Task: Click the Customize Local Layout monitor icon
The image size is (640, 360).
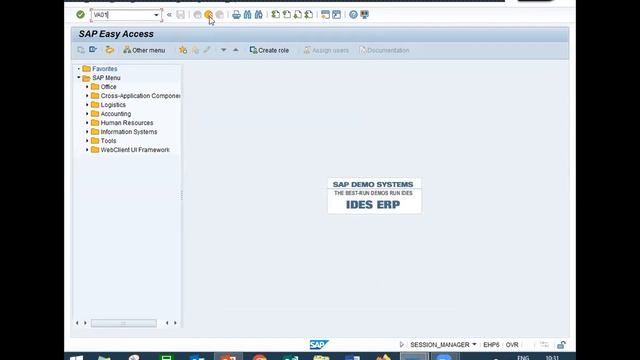Action: coord(364,15)
